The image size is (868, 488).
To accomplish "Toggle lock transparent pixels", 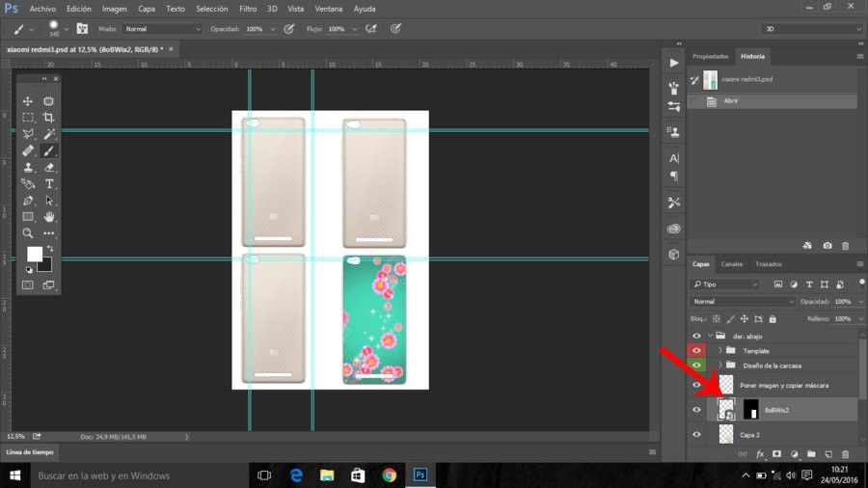I will click(x=717, y=319).
